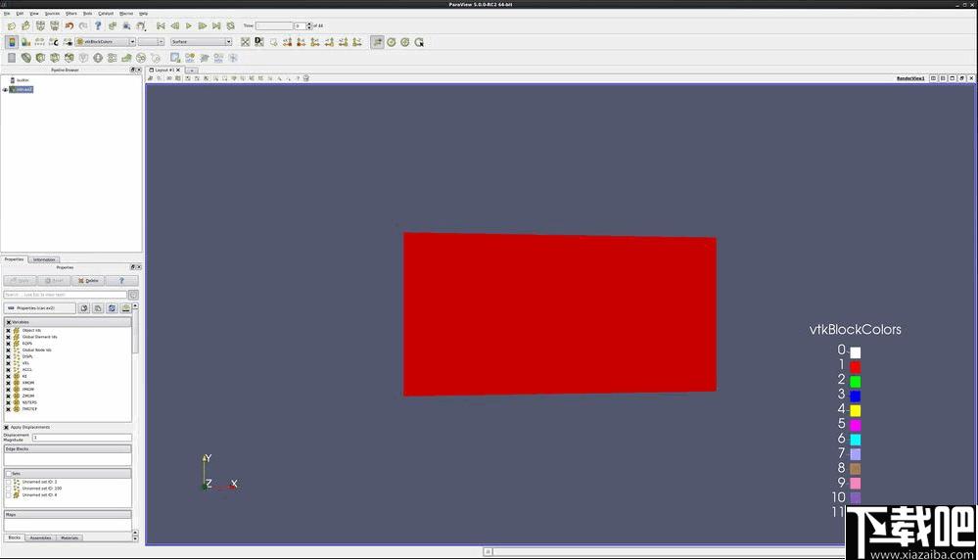Open the Edit Color Map icon
The image size is (978, 560).
point(26,42)
